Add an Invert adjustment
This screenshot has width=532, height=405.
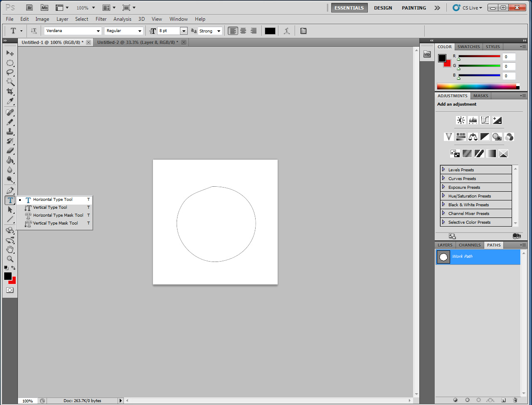click(455, 153)
